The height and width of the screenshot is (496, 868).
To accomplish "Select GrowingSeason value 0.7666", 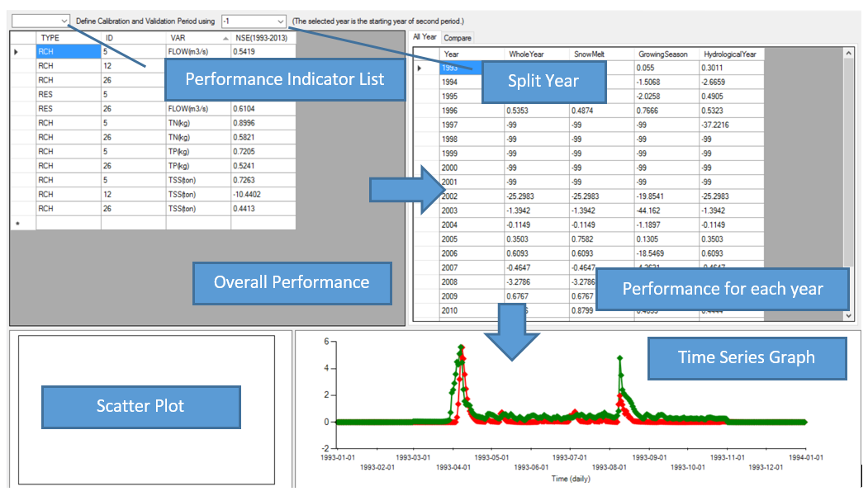I will click(666, 111).
